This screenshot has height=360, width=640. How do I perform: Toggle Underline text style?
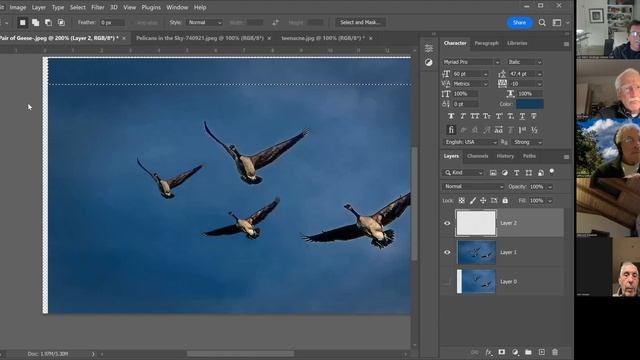point(522,116)
